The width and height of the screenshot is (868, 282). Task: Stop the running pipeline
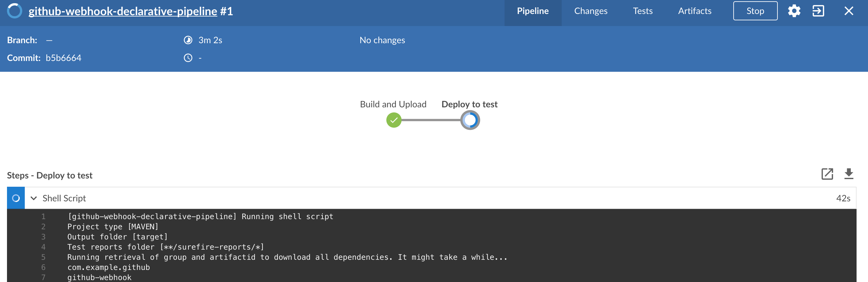pos(755,11)
